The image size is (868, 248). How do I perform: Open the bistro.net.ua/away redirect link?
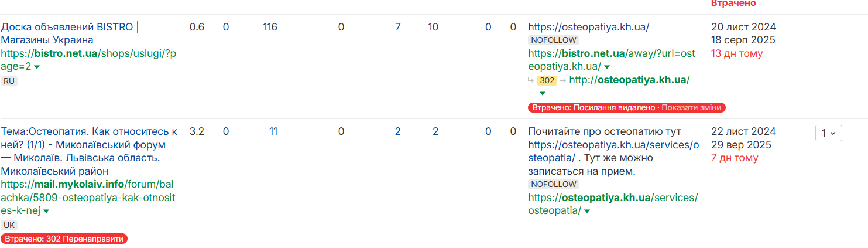pyautogui.click(x=611, y=53)
